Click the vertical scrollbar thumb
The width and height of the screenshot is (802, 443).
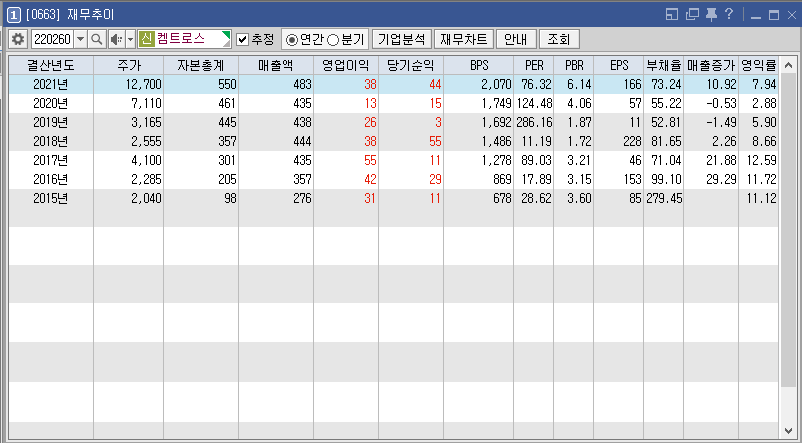pos(788,230)
